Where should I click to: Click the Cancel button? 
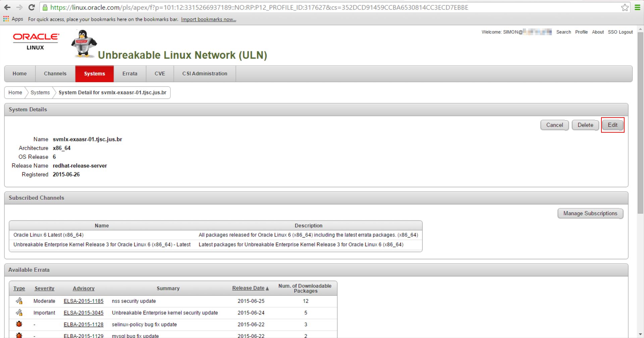coord(554,125)
